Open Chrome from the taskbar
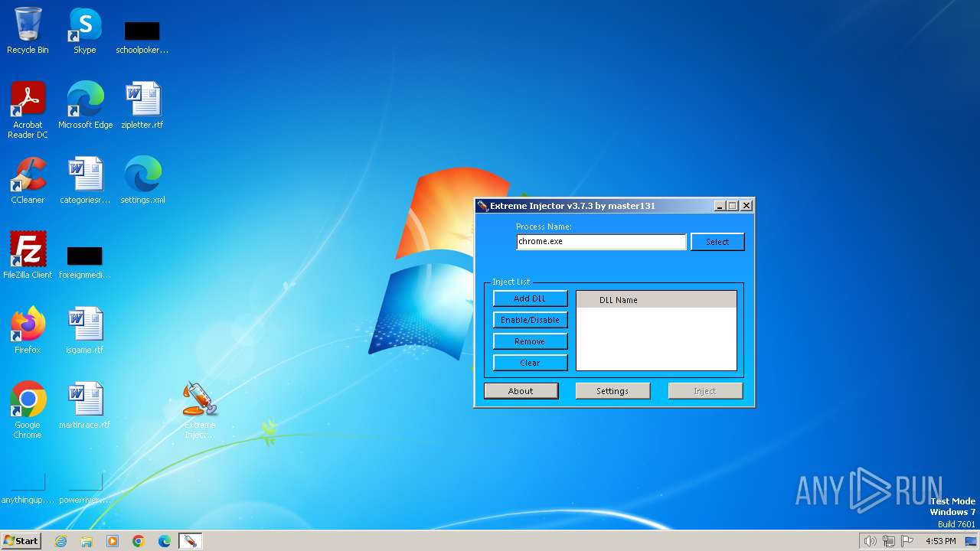The height and width of the screenshot is (551, 980). [139, 541]
